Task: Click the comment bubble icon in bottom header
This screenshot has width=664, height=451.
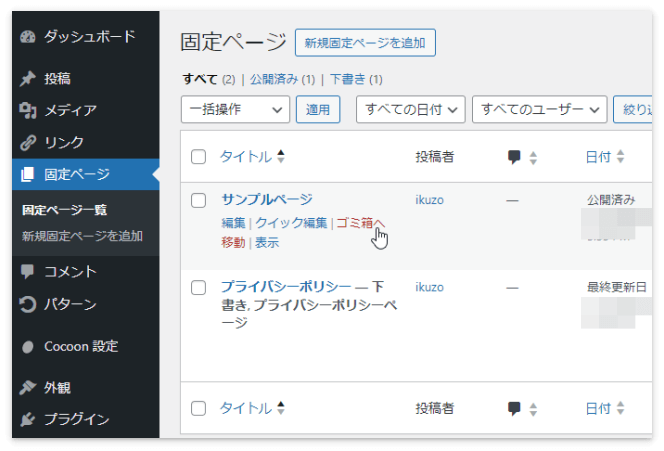Action: (x=514, y=409)
